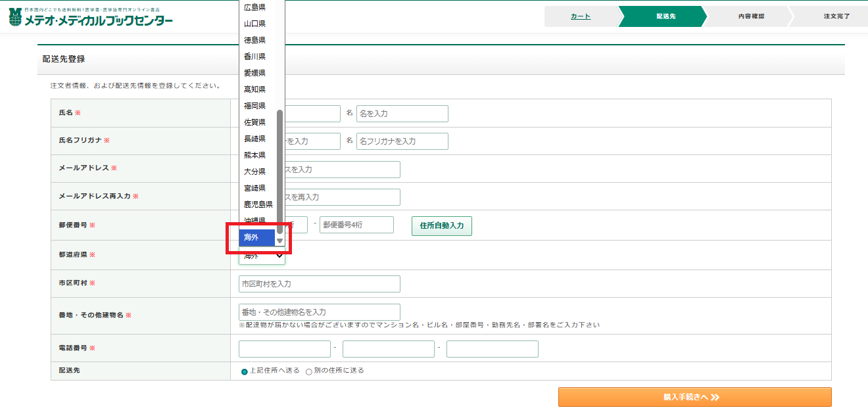This screenshot has height=420, width=868.
Task: Click the 配送先 step tab
Action: tap(665, 16)
